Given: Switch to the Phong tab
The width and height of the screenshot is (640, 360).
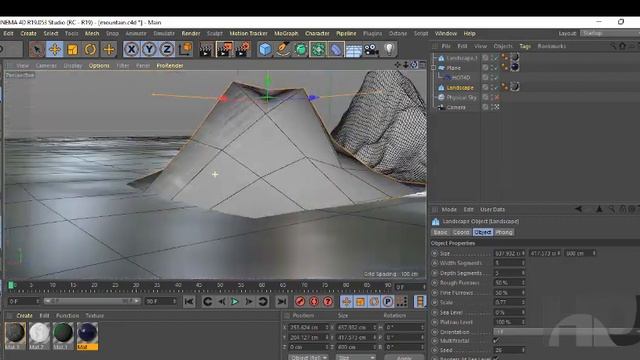Looking at the screenshot, I should (x=504, y=232).
